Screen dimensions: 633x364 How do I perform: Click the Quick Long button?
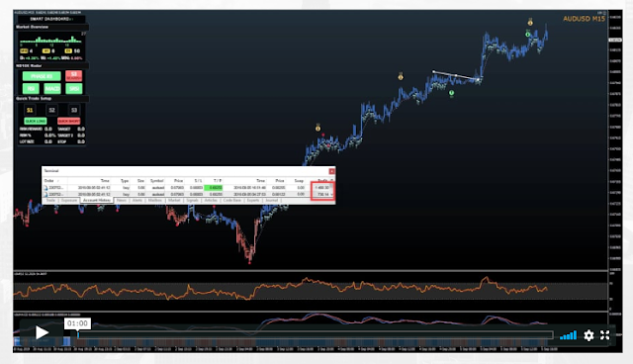36,121
